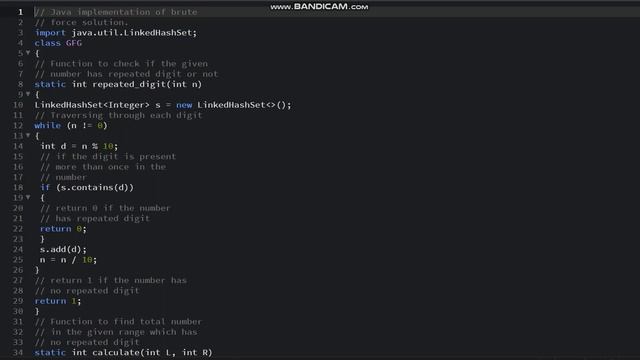This screenshot has width=640, height=360.
Task: Click comment '// number has repeated digit or not'
Action: pos(126,74)
